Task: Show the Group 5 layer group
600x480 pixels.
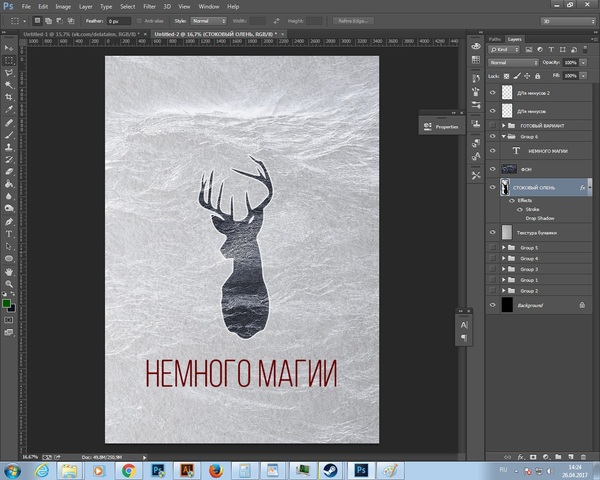Action: 492,247
